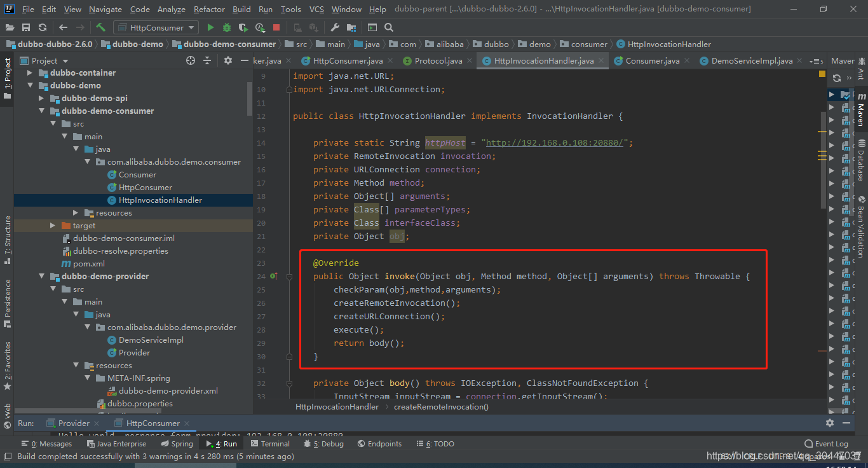
Task: Click the override gutter icon on line 24
Action: [274, 276]
